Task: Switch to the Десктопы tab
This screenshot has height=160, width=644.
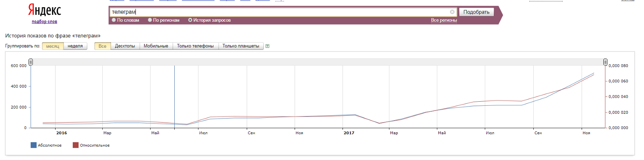Action: tap(125, 46)
